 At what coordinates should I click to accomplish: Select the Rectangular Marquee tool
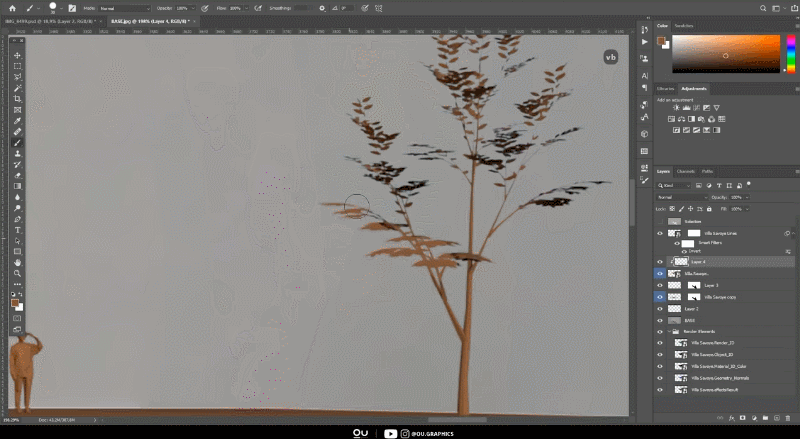coord(18,66)
